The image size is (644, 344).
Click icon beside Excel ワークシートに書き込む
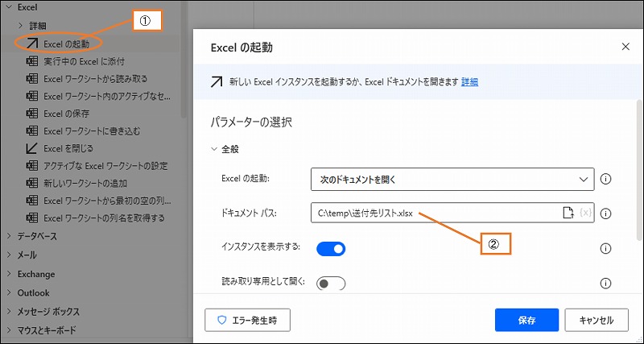(x=32, y=131)
